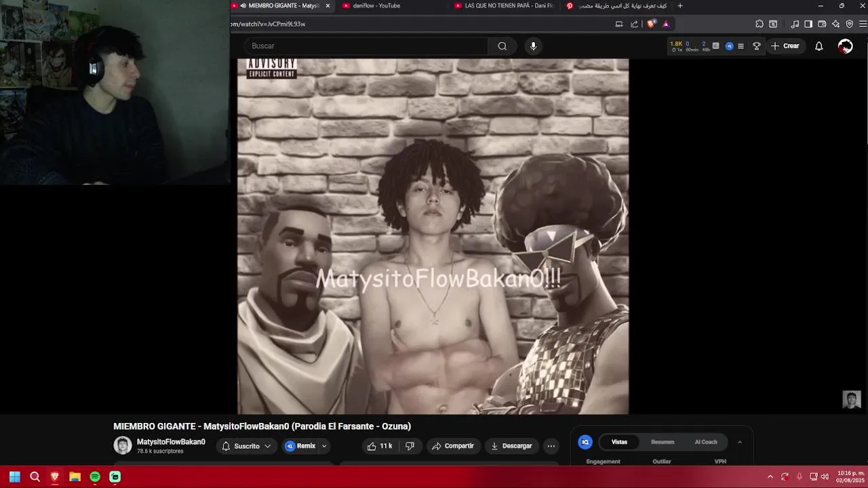Dislike the video
The height and width of the screenshot is (488, 868).
(410, 446)
